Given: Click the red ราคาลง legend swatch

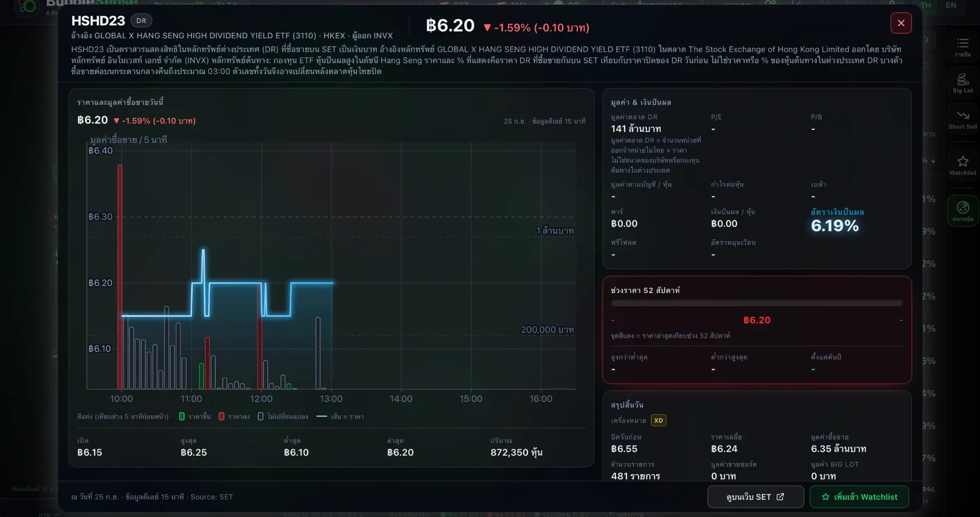Looking at the screenshot, I should point(221,416).
